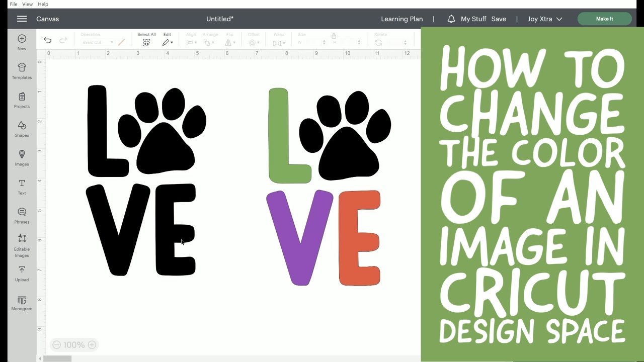Expand the Flip dropdown

(230, 43)
